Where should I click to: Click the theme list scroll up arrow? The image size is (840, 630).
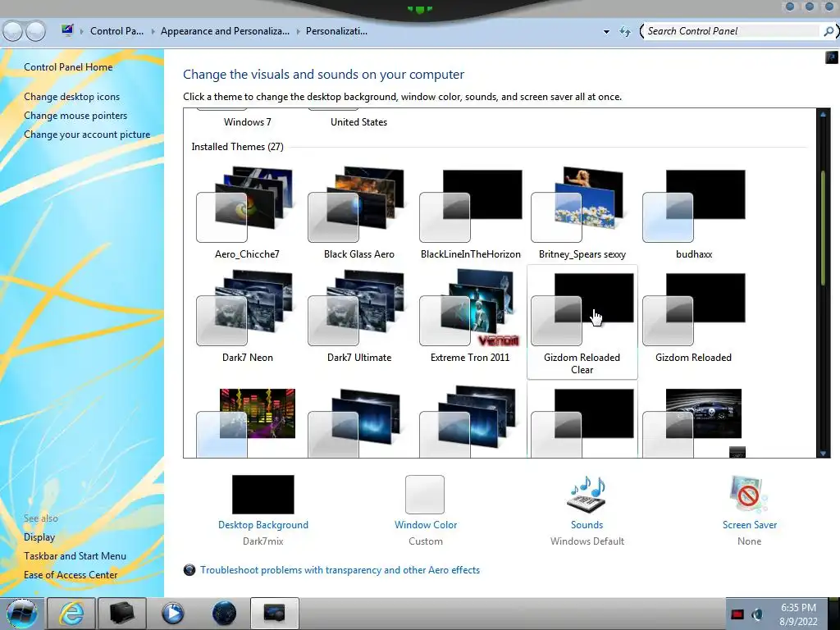coord(823,114)
